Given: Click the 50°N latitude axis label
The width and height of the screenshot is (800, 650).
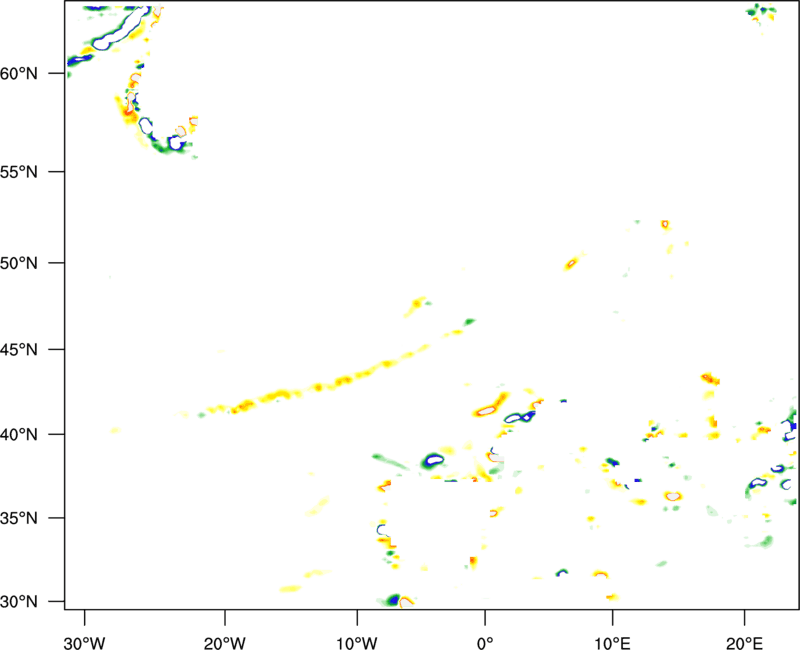Looking at the screenshot, I should [x=19, y=263].
